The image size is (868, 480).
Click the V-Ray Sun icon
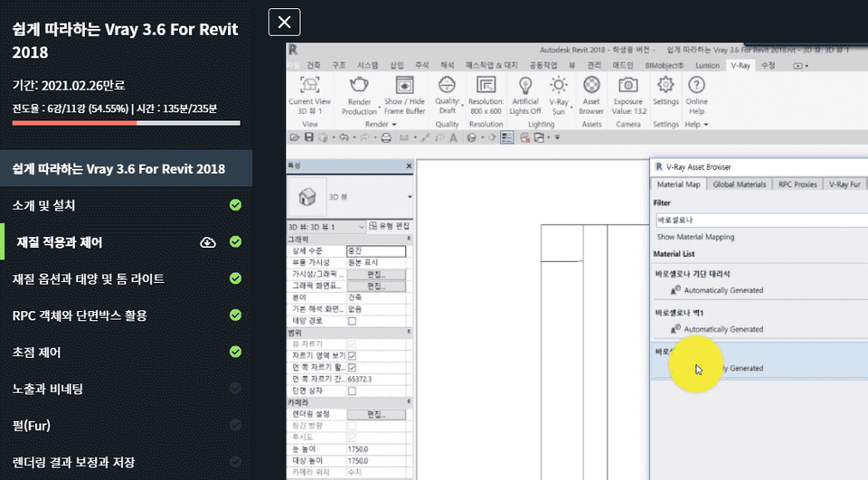coord(558,85)
